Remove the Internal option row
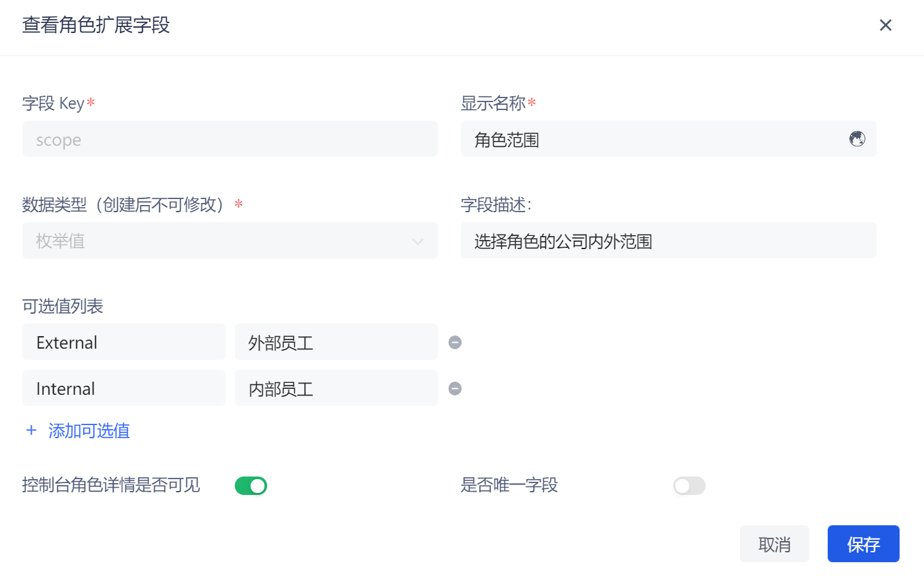Screen dimensions: 924x578 455,389
